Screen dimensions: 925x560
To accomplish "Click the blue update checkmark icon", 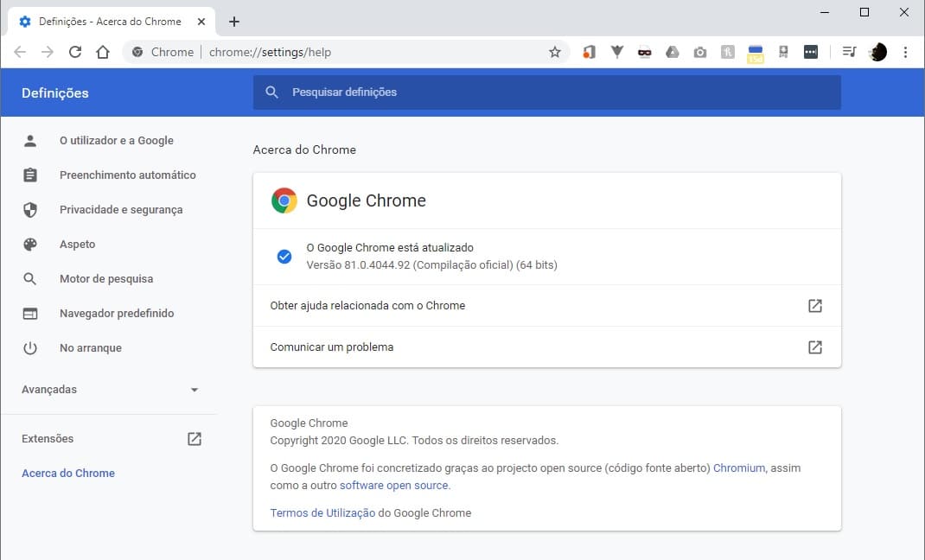I will tap(284, 257).
